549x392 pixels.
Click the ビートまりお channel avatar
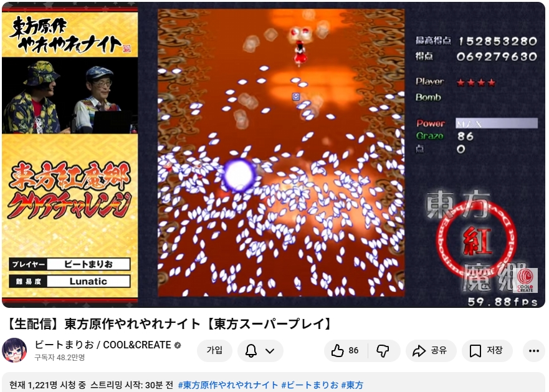(15, 350)
